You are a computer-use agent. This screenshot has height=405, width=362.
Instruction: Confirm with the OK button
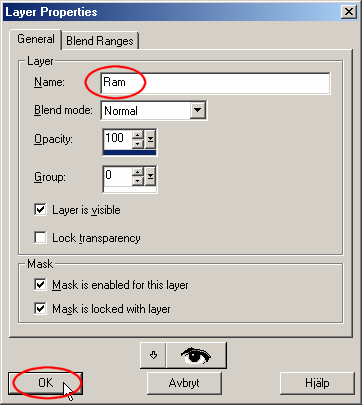45,383
